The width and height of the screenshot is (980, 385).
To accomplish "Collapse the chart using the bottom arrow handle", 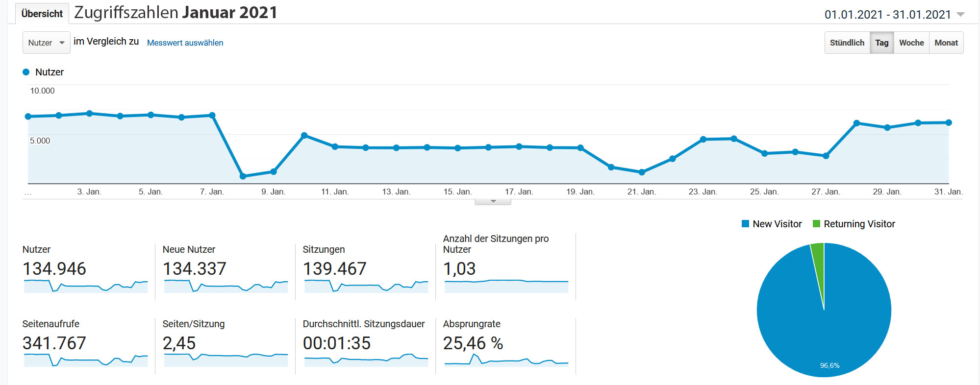I will [x=493, y=201].
